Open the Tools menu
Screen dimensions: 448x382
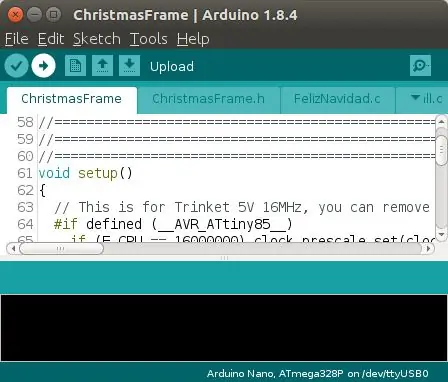pyautogui.click(x=148, y=39)
